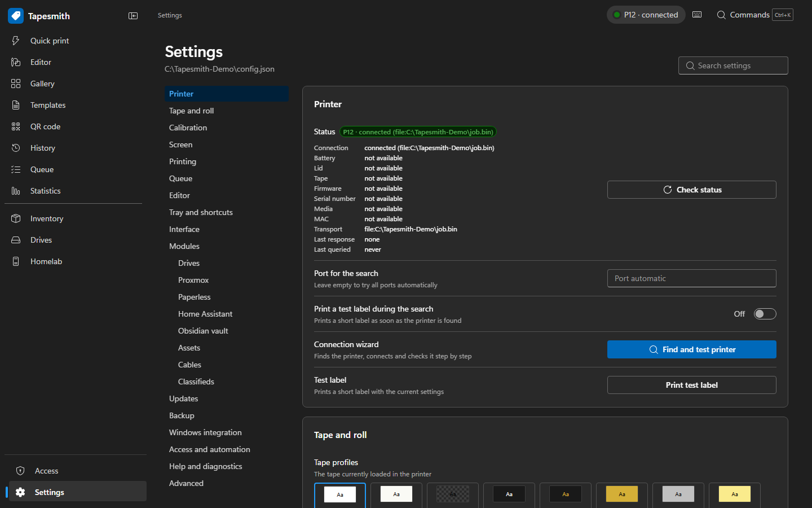
Task: Collapse the sidebar with the panel icon
Action: pyautogui.click(x=133, y=16)
